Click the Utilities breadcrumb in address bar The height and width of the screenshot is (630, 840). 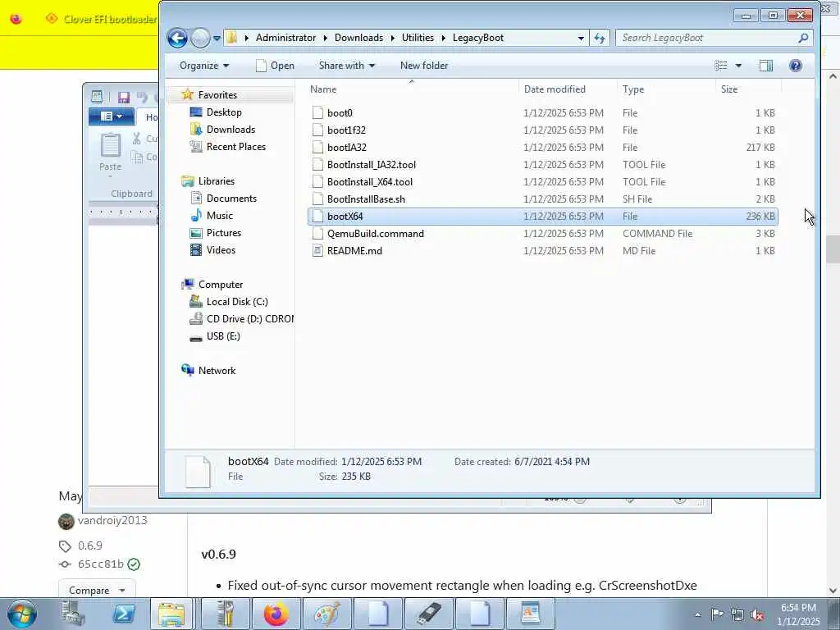point(418,38)
